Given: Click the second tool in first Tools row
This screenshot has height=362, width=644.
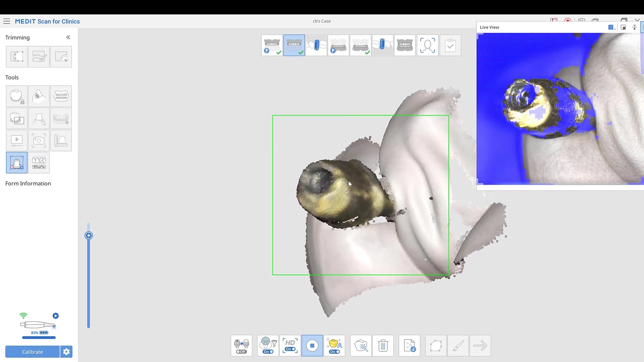Looking at the screenshot, I should (x=39, y=96).
